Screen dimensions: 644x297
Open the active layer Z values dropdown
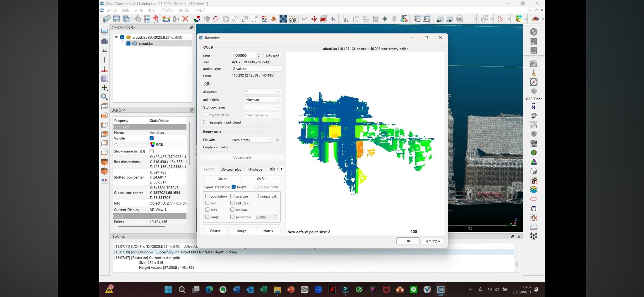(256, 68)
